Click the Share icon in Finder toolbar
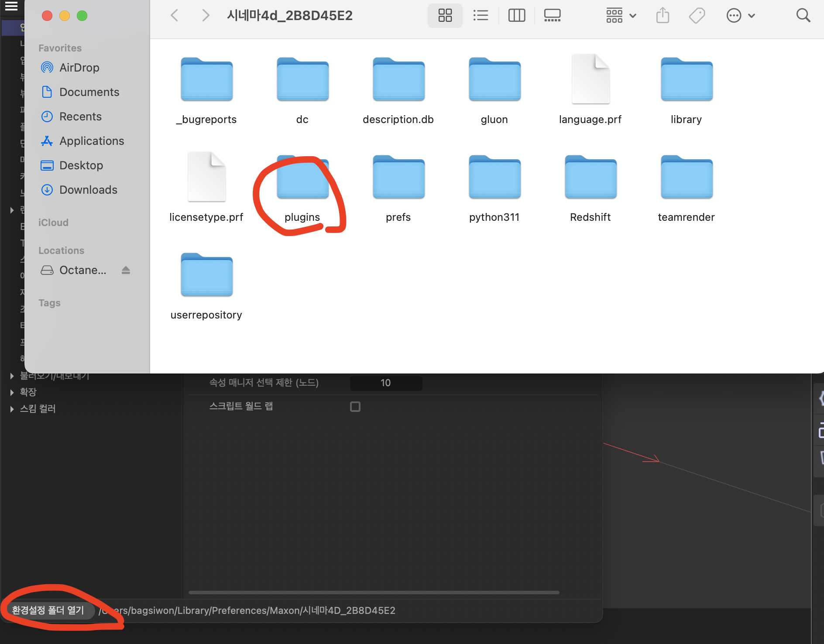824x644 pixels. pyautogui.click(x=663, y=16)
